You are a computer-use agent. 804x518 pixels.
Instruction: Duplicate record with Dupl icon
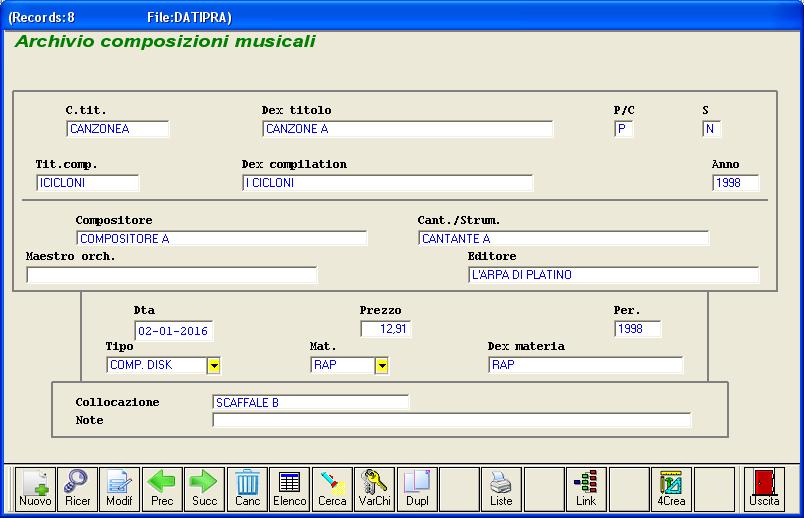417,488
